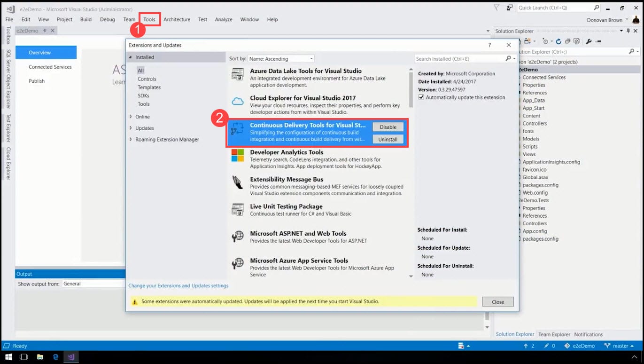Image resolution: width=644 pixels, height=364 pixels.
Task: Open the Sort by Name: Ascending dropdown
Action: (281, 59)
